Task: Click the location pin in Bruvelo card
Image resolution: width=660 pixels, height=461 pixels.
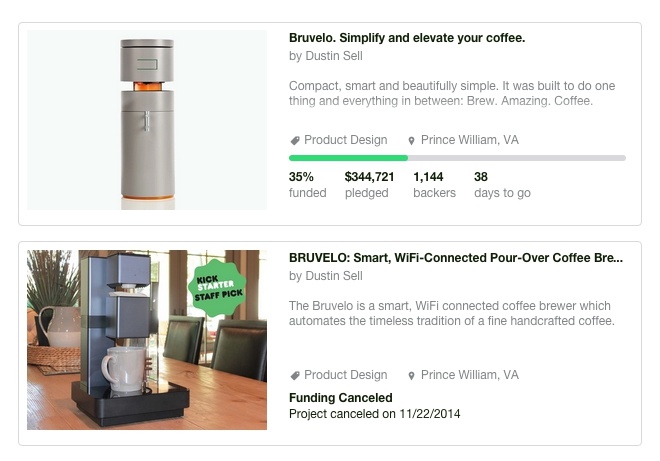Action: [411, 141]
